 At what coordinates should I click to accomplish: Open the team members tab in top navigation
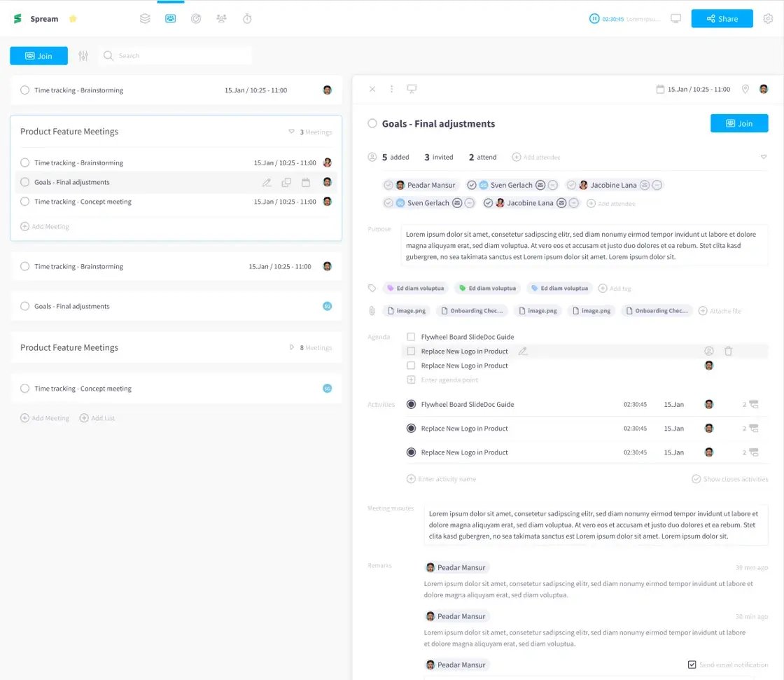pos(221,19)
